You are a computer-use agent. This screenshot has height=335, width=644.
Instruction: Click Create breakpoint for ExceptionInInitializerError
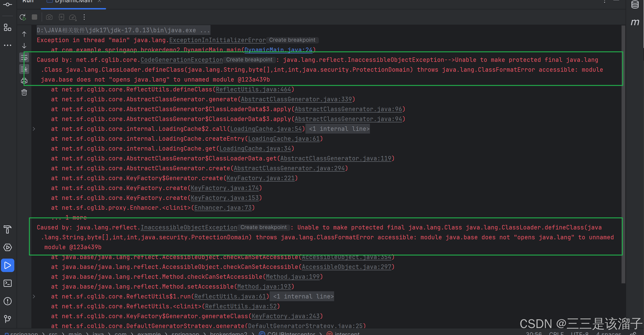[292, 40]
